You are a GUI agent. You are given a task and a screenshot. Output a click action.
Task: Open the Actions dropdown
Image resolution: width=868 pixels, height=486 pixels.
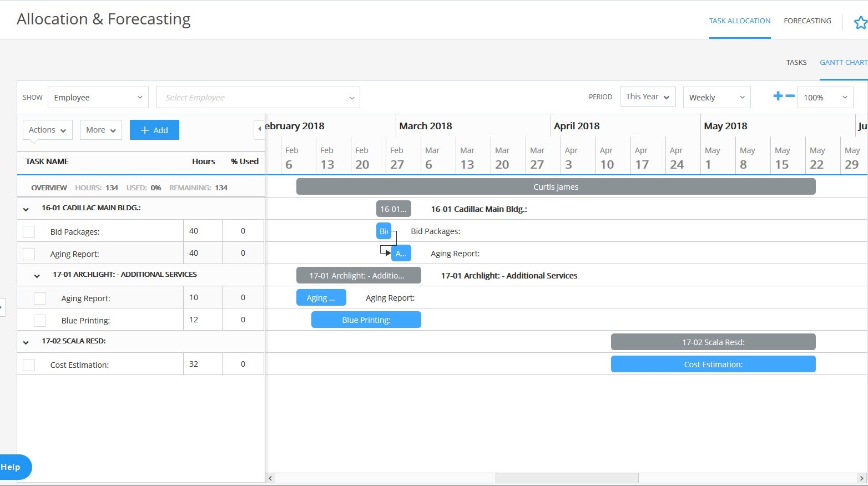pyautogui.click(x=47, y=129)
